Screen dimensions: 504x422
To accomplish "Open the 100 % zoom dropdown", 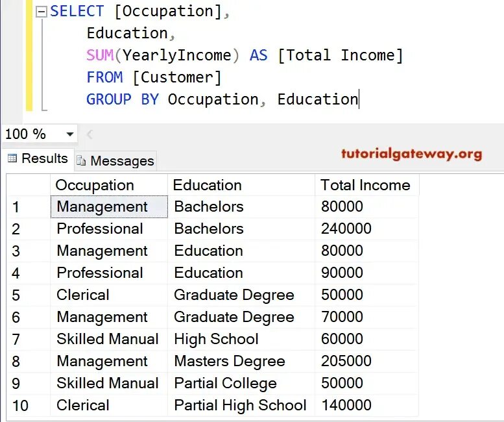I will 70,134.
